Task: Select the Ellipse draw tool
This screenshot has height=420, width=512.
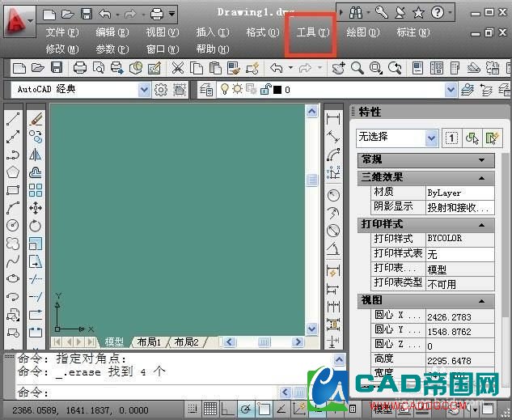Action: click(x=13, y=278)
